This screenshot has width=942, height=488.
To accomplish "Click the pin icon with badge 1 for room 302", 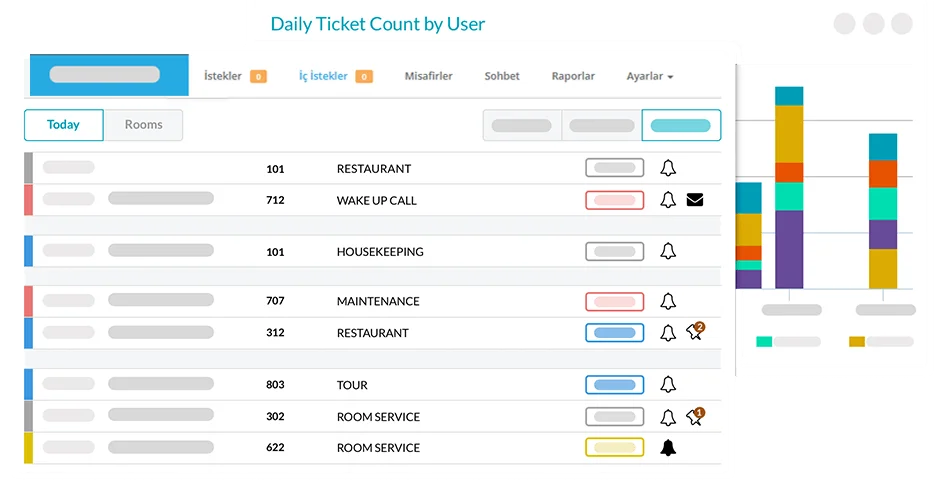I will (695, 417).
